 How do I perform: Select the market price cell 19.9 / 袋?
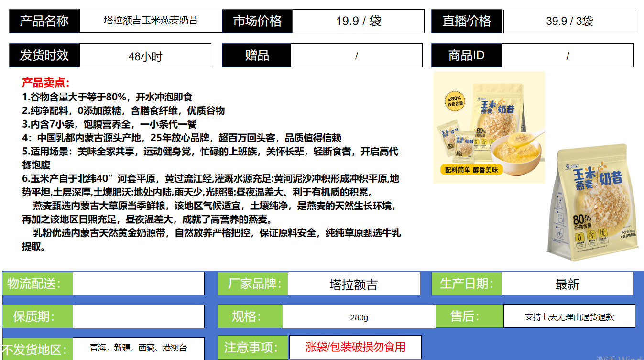[358, 21]
